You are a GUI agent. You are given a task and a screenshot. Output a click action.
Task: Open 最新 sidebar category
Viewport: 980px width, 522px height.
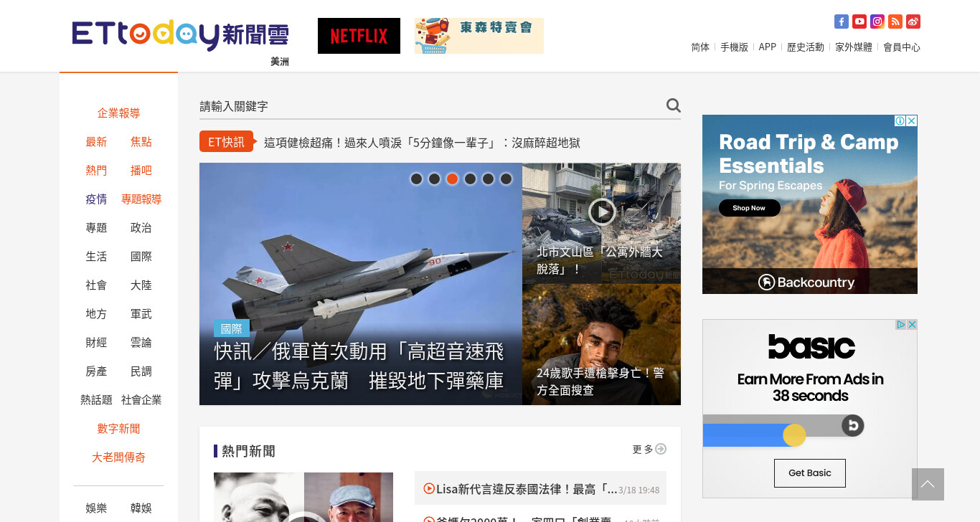96,142
